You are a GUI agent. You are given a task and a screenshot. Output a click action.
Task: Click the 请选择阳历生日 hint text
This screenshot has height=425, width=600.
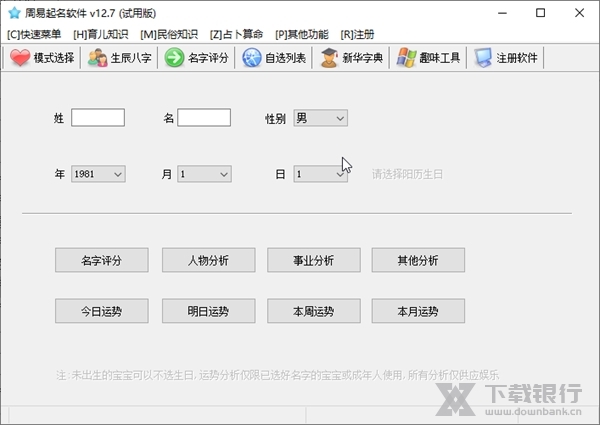407,174
